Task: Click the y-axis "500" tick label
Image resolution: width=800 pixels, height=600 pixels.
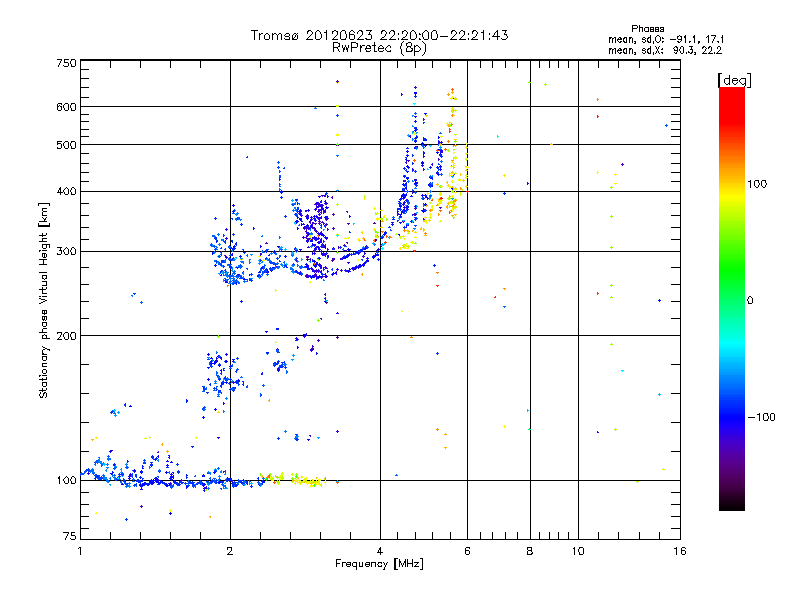Action: [66, 145]
